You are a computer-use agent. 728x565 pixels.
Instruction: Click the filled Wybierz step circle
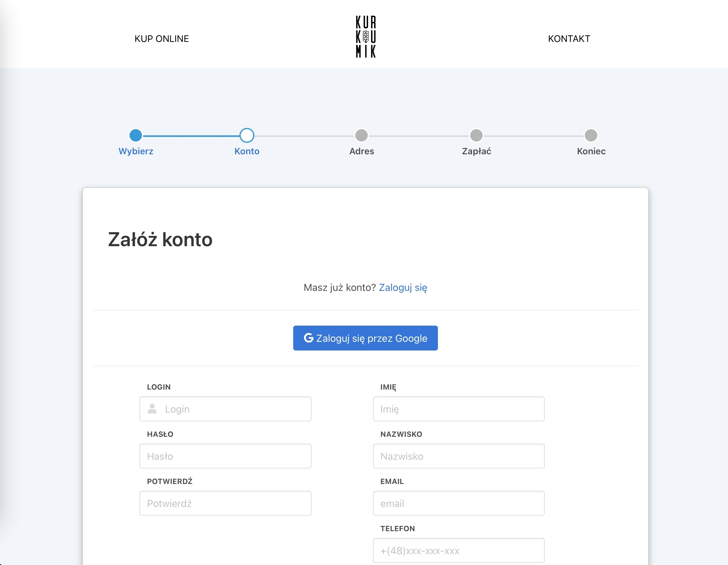pos(135,135)
